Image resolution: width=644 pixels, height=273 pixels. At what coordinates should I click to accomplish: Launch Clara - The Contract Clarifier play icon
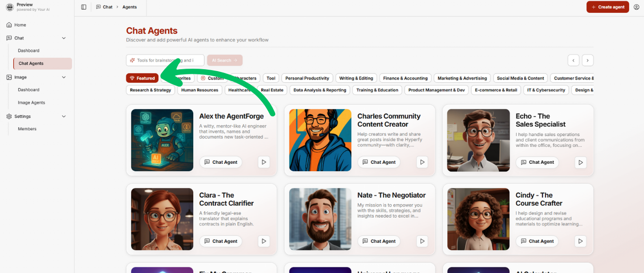tap(264, 241)
